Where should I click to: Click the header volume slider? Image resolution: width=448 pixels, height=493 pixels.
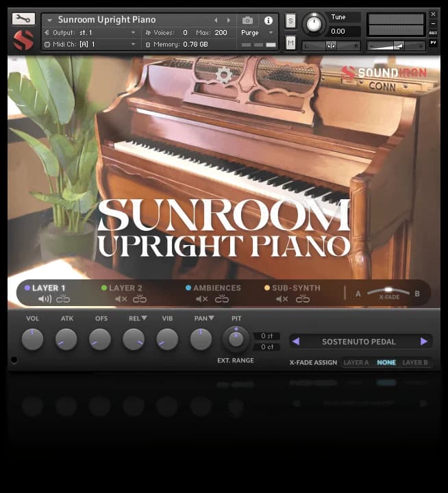397,46
